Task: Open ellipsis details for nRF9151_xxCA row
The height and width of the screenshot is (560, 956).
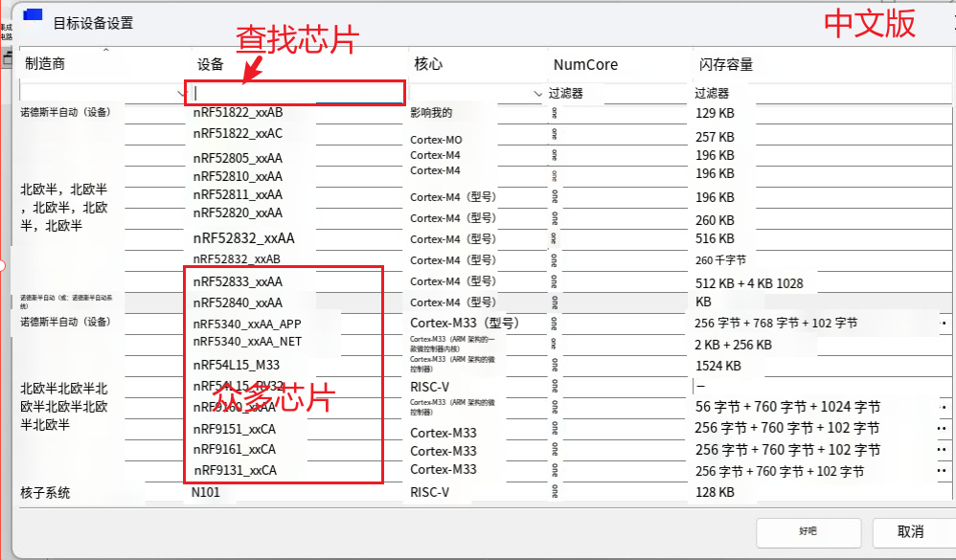Action: coord(942,429)
